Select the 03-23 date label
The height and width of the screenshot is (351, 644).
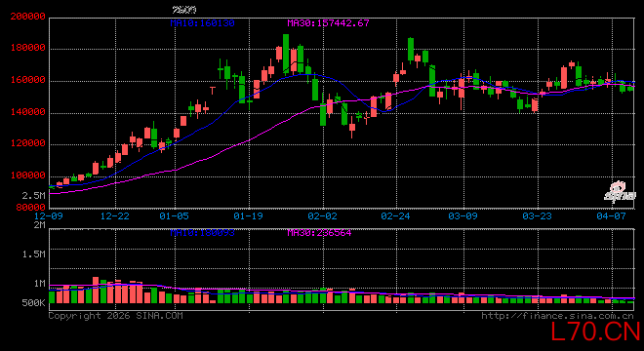[538, 215]
